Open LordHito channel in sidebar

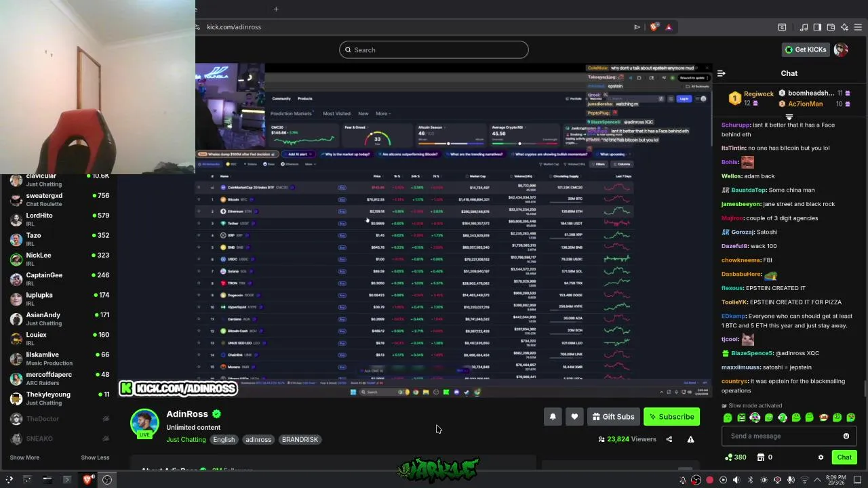(59, 219)
